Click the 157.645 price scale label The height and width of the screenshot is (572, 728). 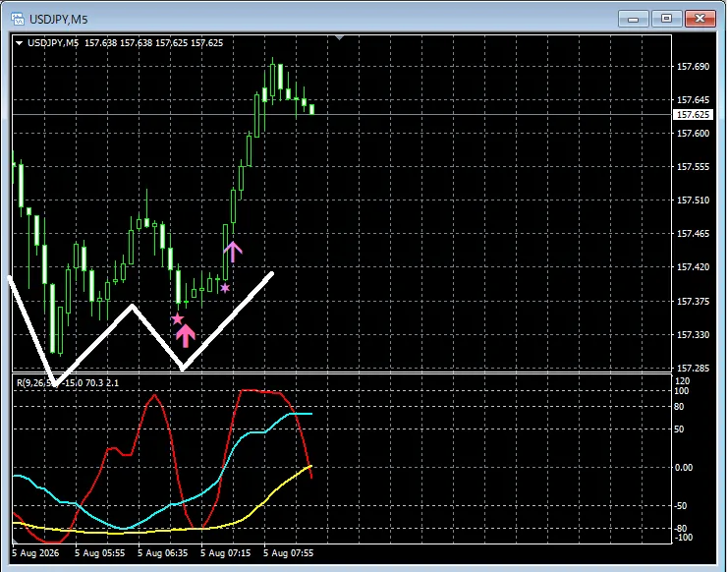pos(694,100)
